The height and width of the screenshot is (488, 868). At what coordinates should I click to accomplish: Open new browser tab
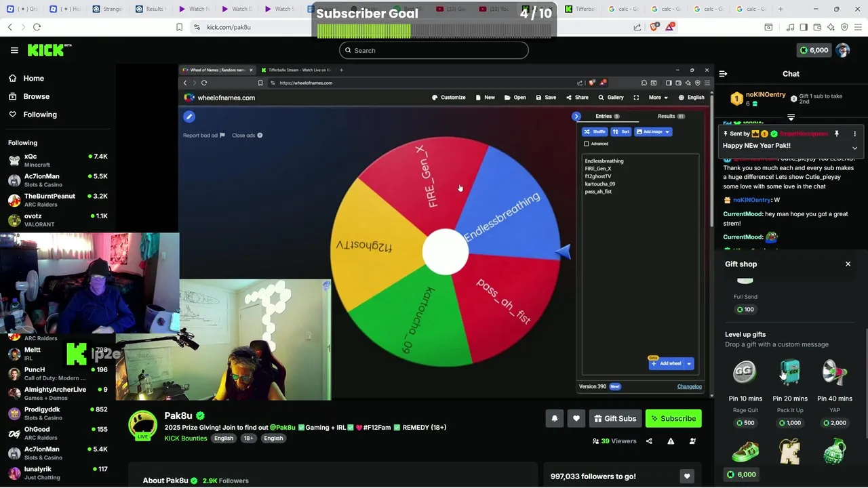click(781, 9)
